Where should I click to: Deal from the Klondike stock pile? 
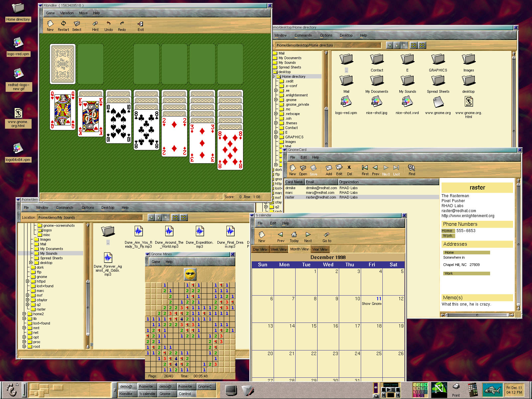pos(63,64)
